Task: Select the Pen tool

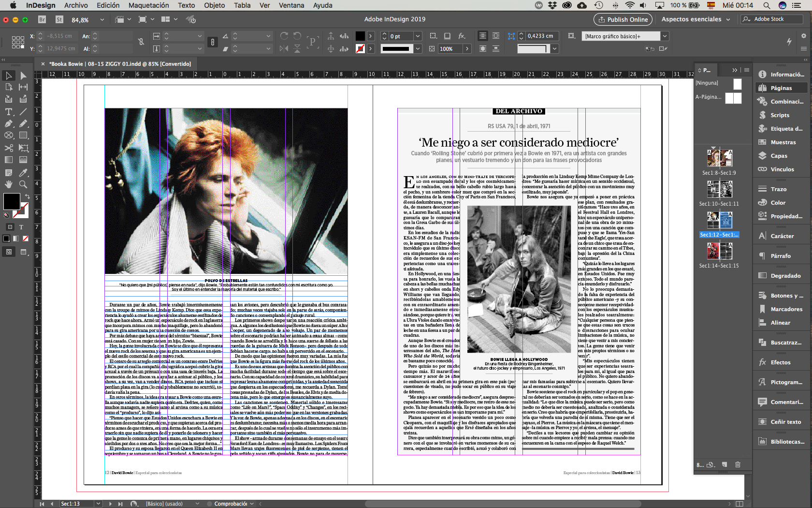Action: [9, 124]
